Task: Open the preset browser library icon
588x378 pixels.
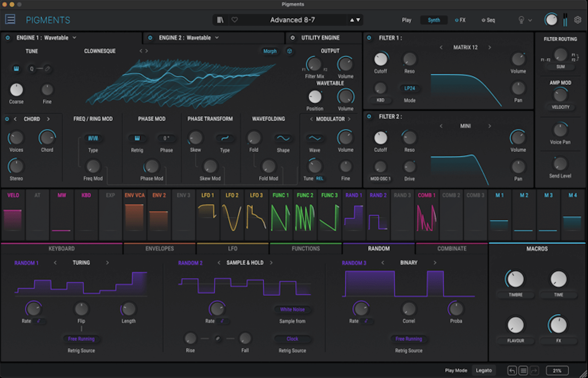Action: click(x=220, y=20)
